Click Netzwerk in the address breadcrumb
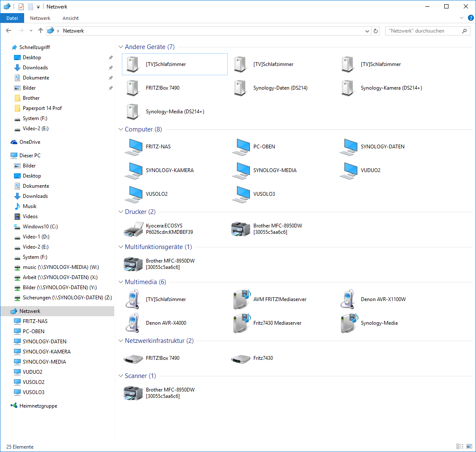The image size is (476, 452). 73,31
